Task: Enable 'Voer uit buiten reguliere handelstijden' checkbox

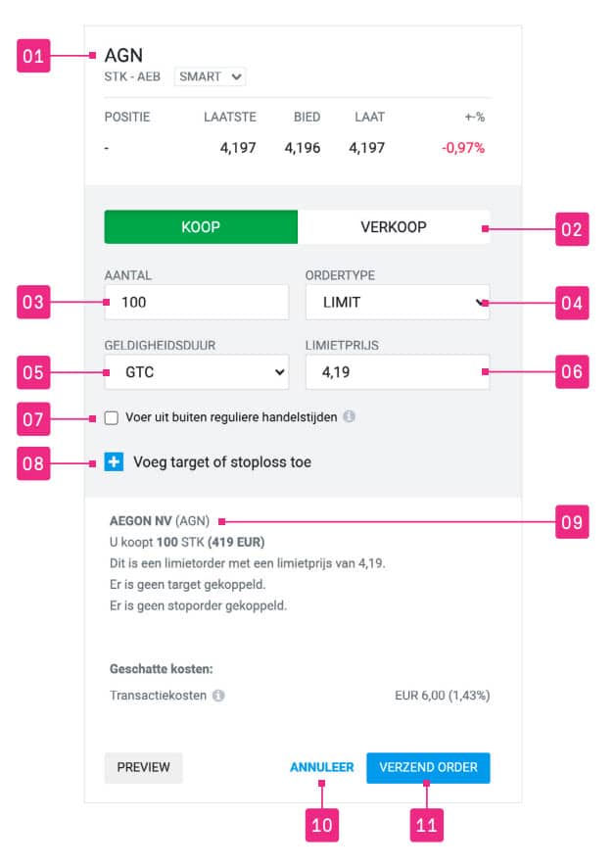Action: [112, 417]
